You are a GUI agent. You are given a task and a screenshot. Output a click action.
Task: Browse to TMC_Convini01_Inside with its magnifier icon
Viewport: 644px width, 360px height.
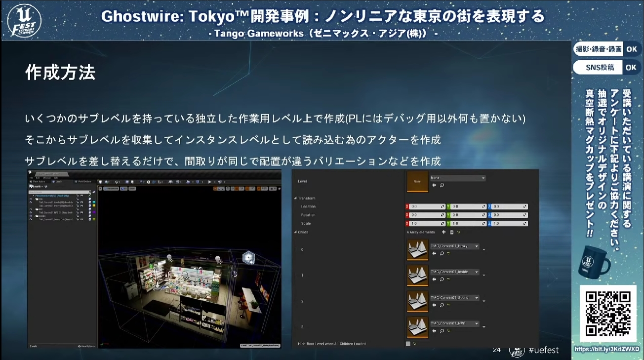point(442,279)
